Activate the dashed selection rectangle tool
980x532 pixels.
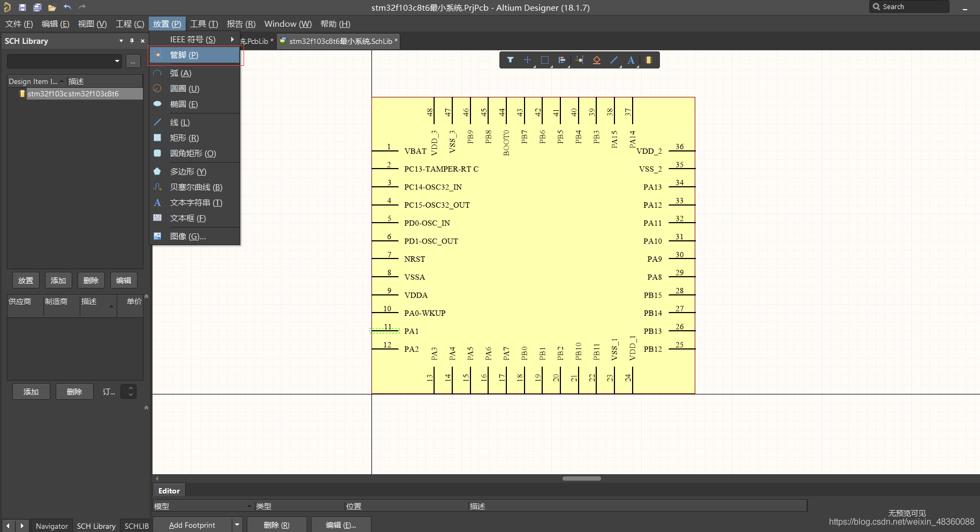tap(545, 60)
